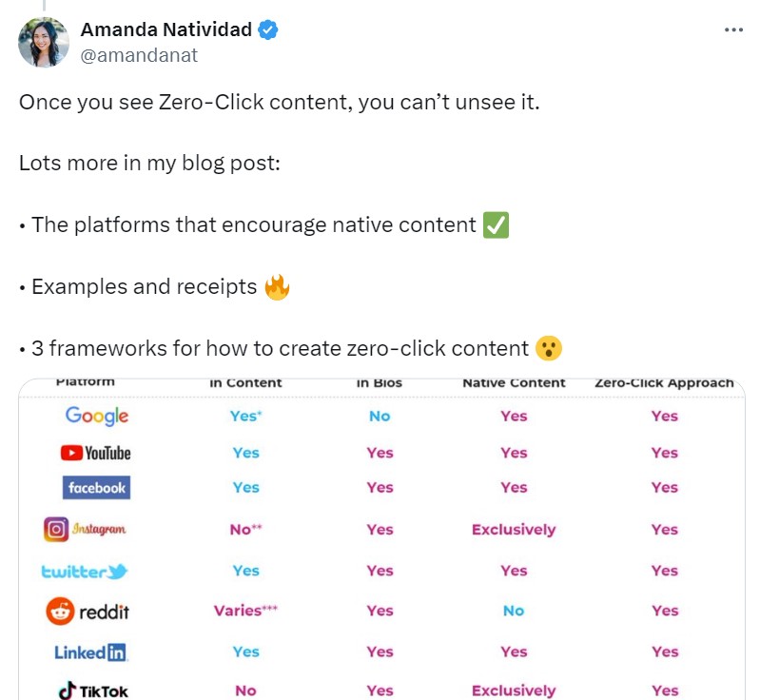Screen dimensions: 760x700
Task: Click the Instagram logo in the table
Action: [86, 530]
